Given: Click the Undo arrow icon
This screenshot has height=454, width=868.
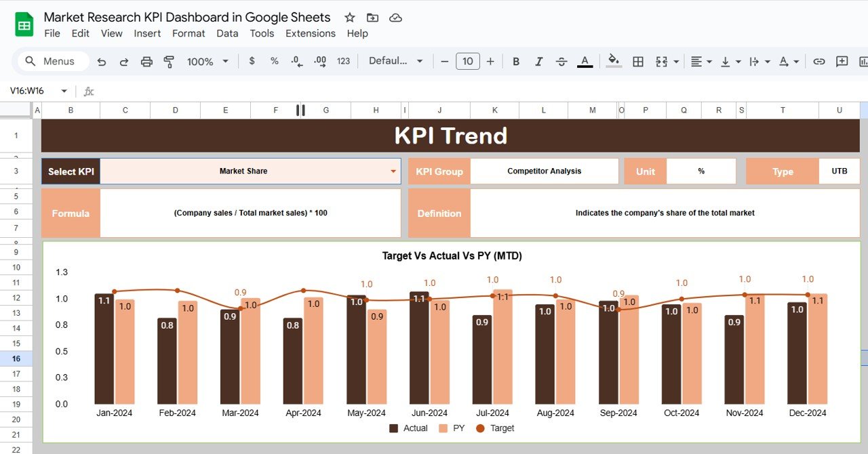Looking at the screenshot, I should point(102,62).
